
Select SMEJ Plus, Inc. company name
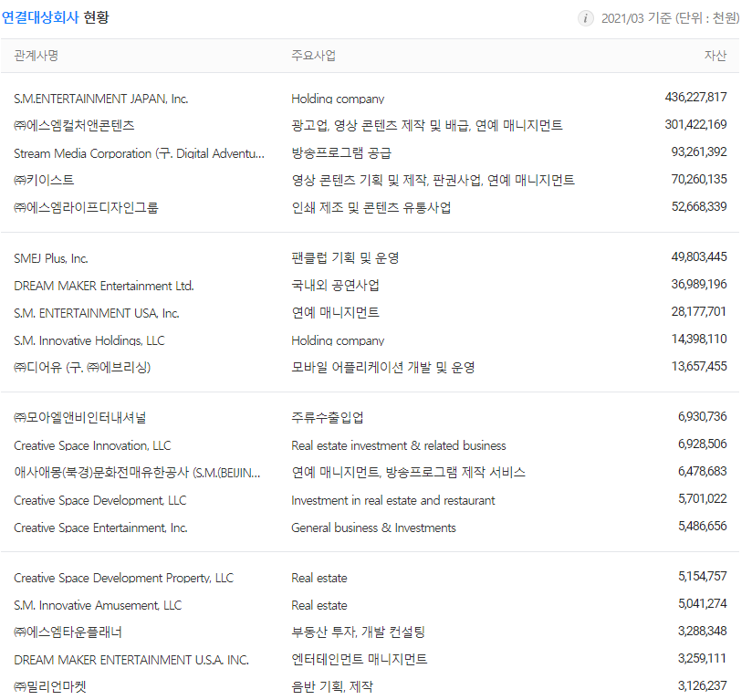coord(51,258)
